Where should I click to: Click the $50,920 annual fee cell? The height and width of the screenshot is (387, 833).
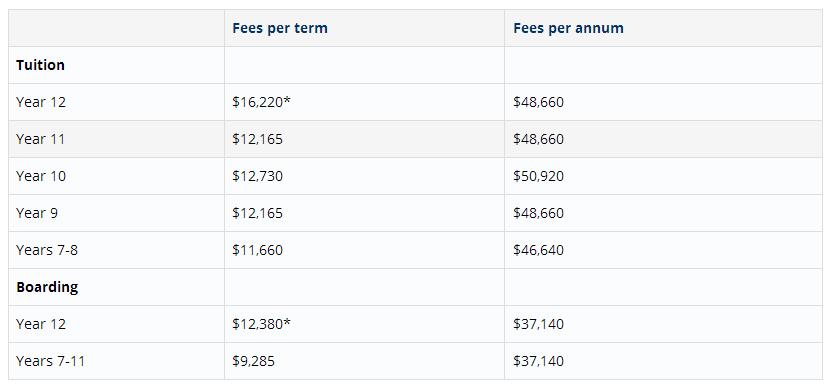(x=538, y=176)
